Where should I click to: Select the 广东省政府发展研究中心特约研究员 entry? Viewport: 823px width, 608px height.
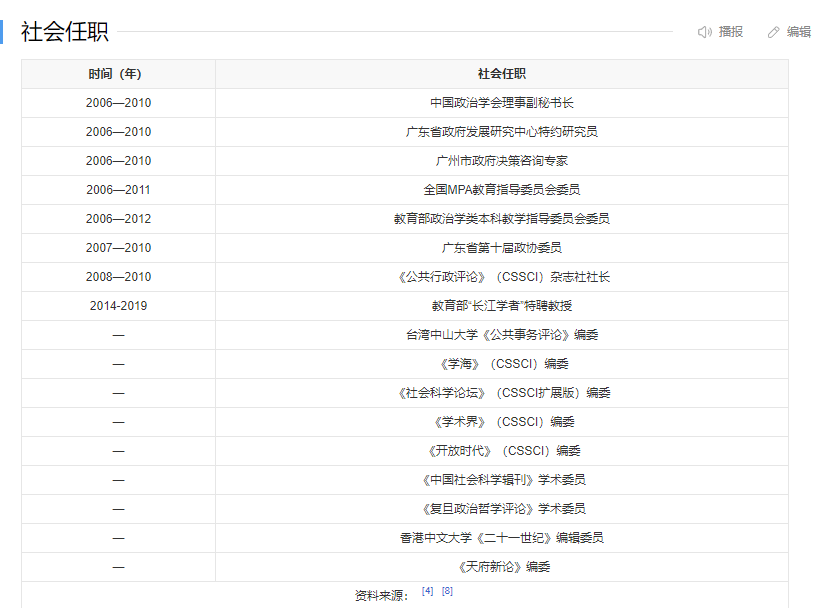click(501, 132)
